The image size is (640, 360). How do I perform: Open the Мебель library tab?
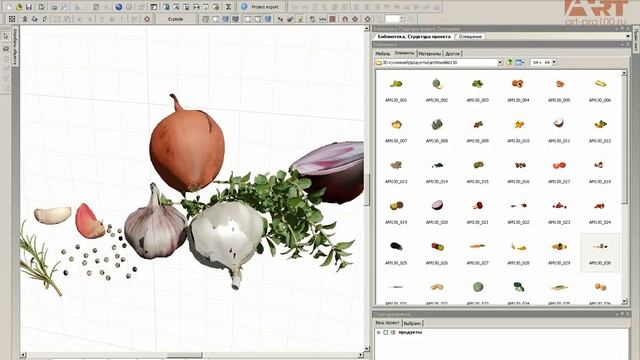point(383,53)
